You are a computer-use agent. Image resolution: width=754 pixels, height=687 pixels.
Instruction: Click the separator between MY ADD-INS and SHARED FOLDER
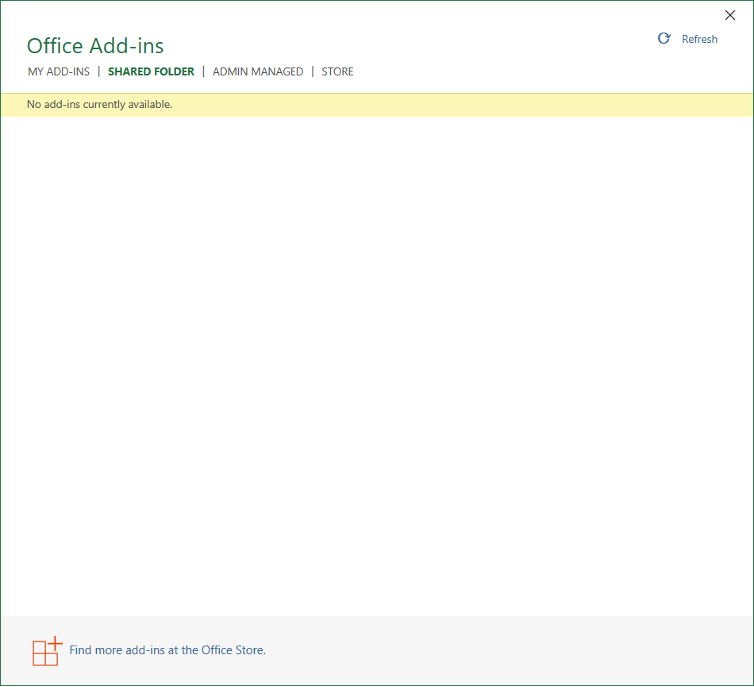coord(99,72)
